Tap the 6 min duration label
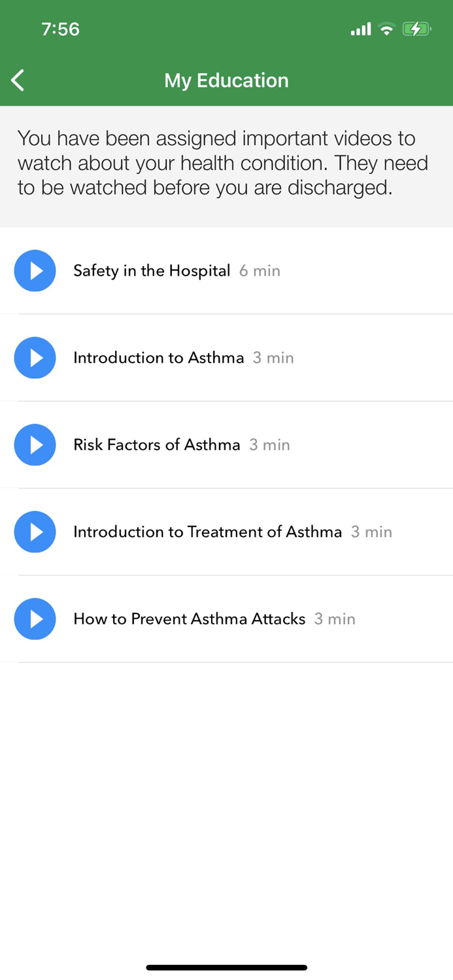This screenshot has height=980, width=453. pos(260,270)
